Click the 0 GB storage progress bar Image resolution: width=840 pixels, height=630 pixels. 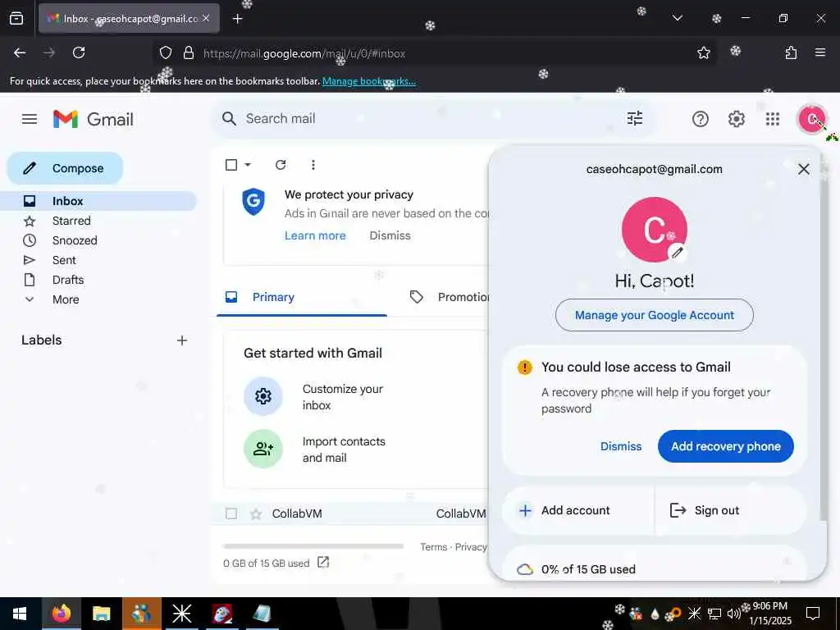(x=313, y=546)
